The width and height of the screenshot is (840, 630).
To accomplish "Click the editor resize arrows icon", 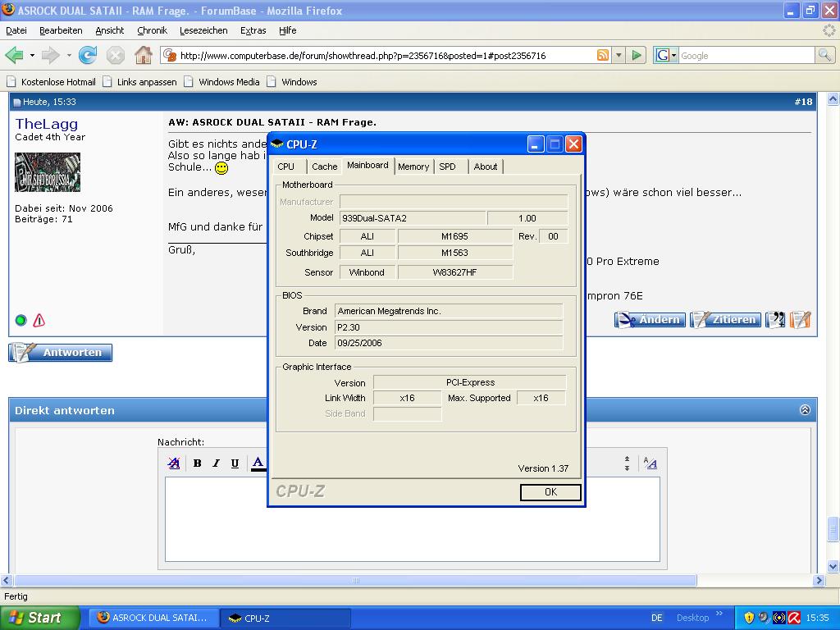I will point(627,463).
